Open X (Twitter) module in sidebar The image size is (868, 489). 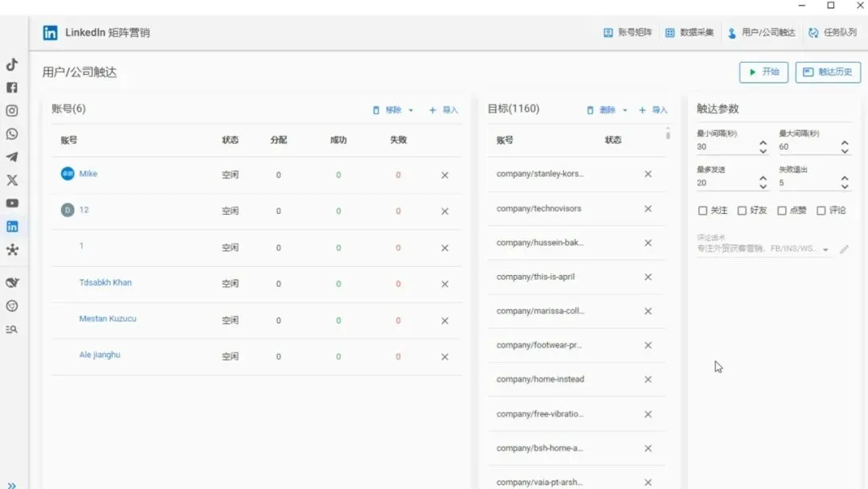pos(11,180)
